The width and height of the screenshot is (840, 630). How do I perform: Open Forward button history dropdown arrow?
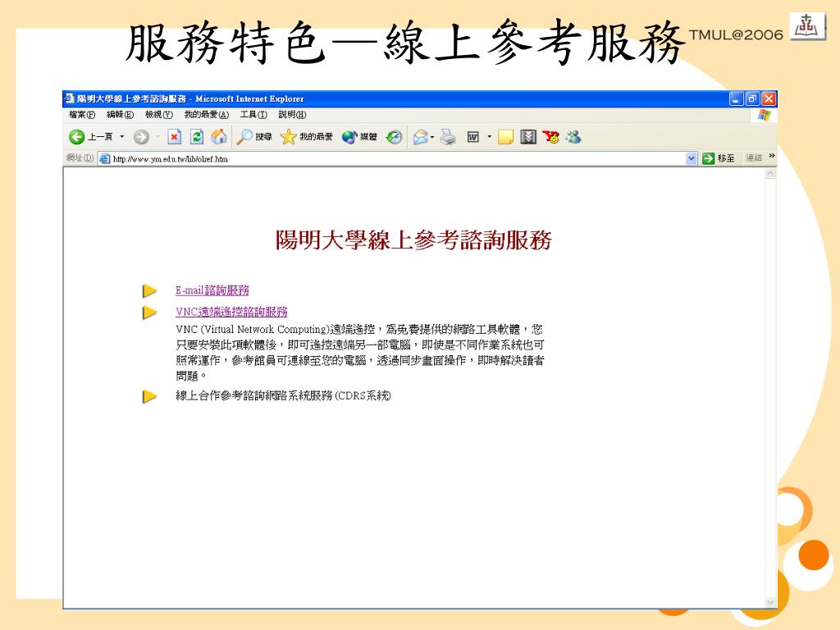157,137
